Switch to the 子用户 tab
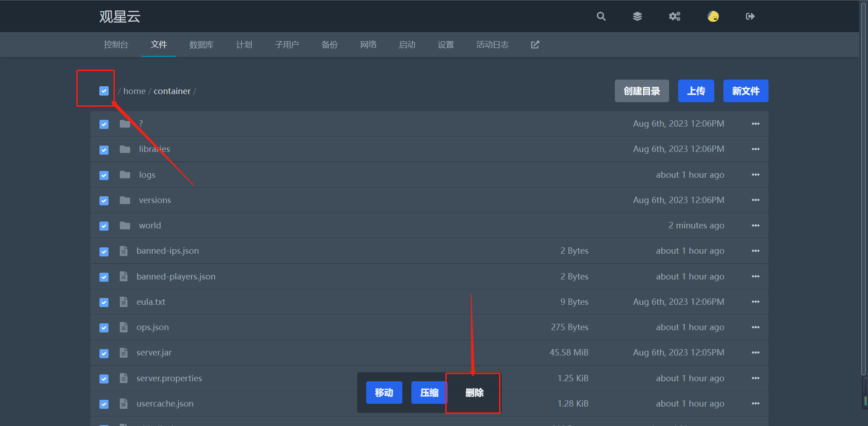The width and height of the screenshot is (868, 426). [287, 44]
